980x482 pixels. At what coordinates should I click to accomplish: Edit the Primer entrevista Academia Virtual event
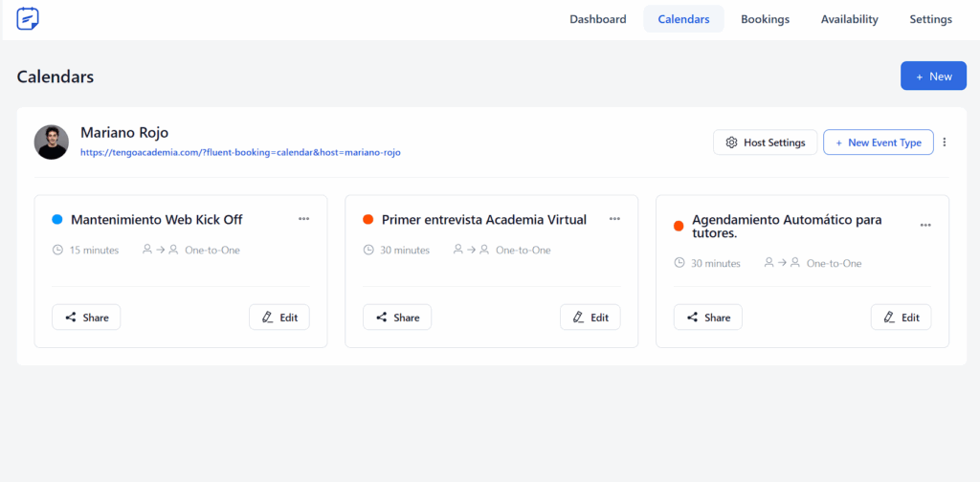[x=590, y=318]
